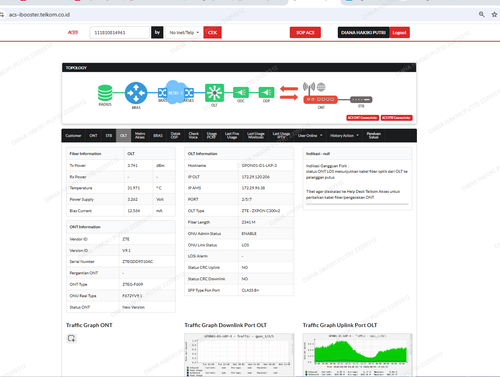Viewport: 500px width, 377px height.
Task: Click the Power Supply row label
Action: [x=82, y=199]
